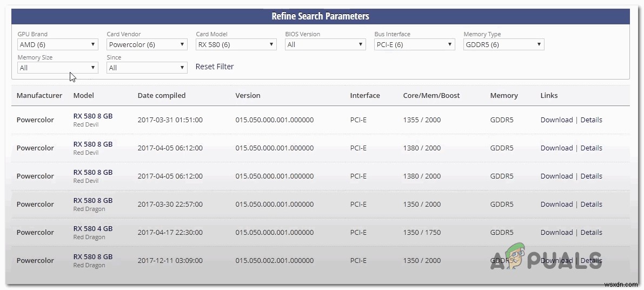Expand the Card Vendor dropdown
The image size is (644, 290).
pos(147,44)
